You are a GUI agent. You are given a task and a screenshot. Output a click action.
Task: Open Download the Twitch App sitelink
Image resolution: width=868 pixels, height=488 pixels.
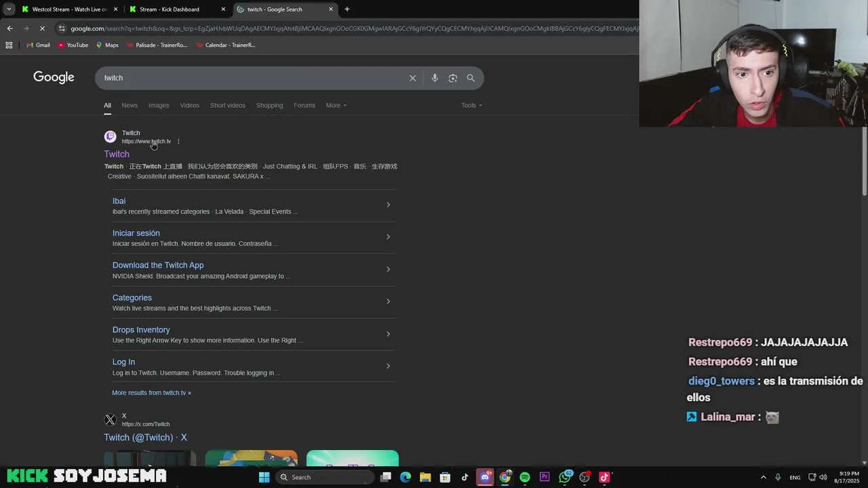(158, 265)
